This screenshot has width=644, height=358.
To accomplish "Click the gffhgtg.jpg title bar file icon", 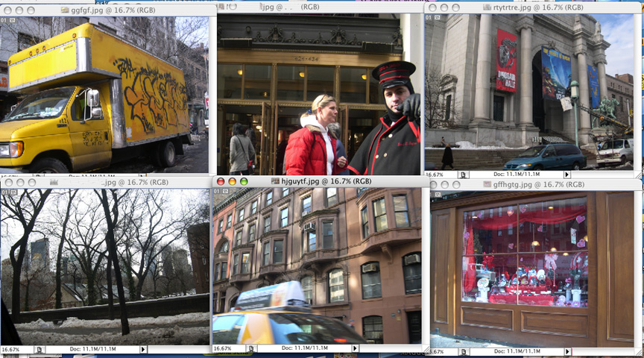I will [487, 183].
